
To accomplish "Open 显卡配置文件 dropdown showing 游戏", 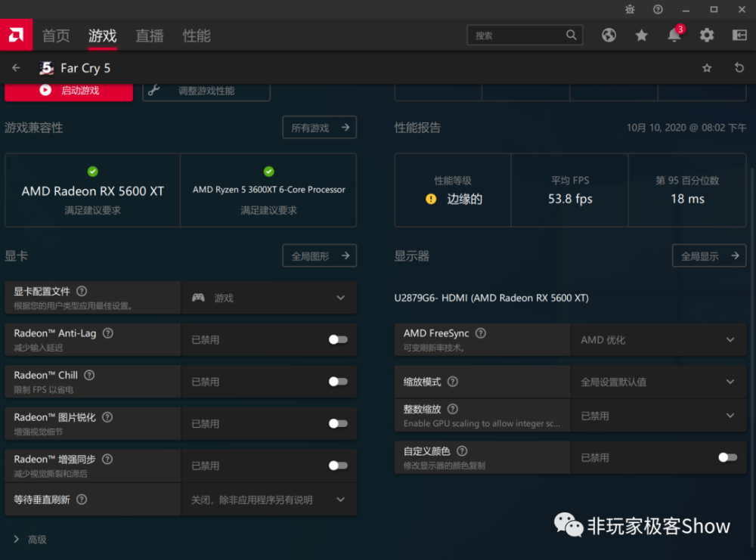I will (268, 298).
